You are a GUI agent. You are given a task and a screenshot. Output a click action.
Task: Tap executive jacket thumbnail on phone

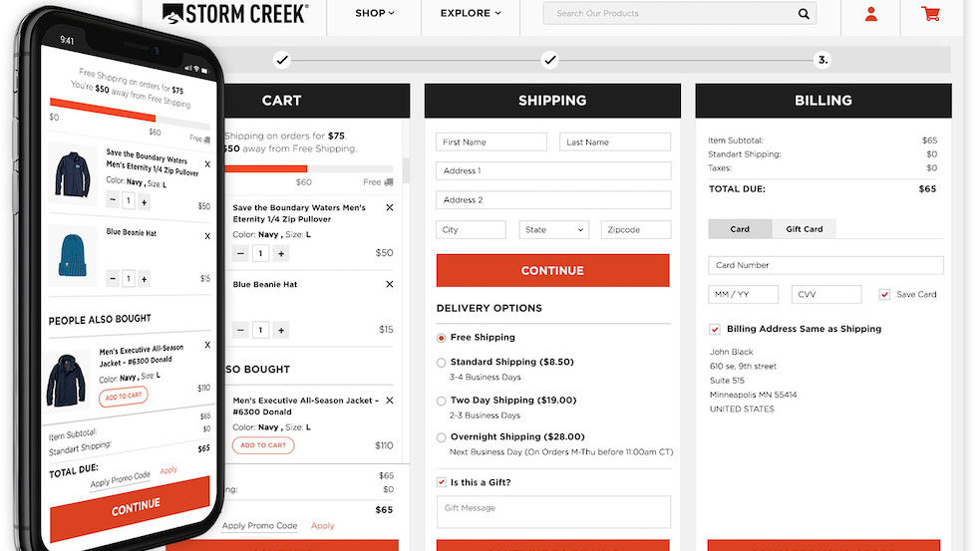coord(66,381)
